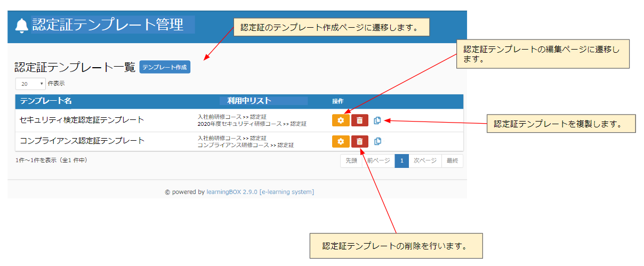Jump to last page with 最終

[452, 161]
